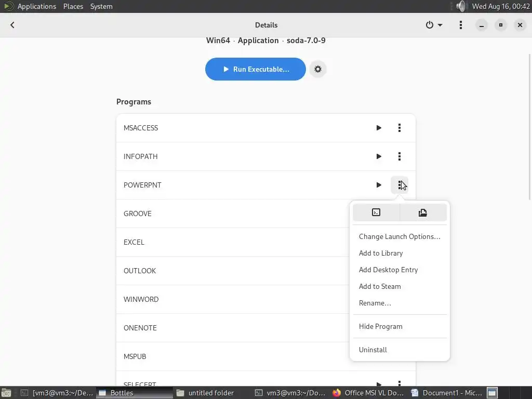Screen dimensions: 532x399
Task: Open the Places menu in top panel
Action: (73, 6)
